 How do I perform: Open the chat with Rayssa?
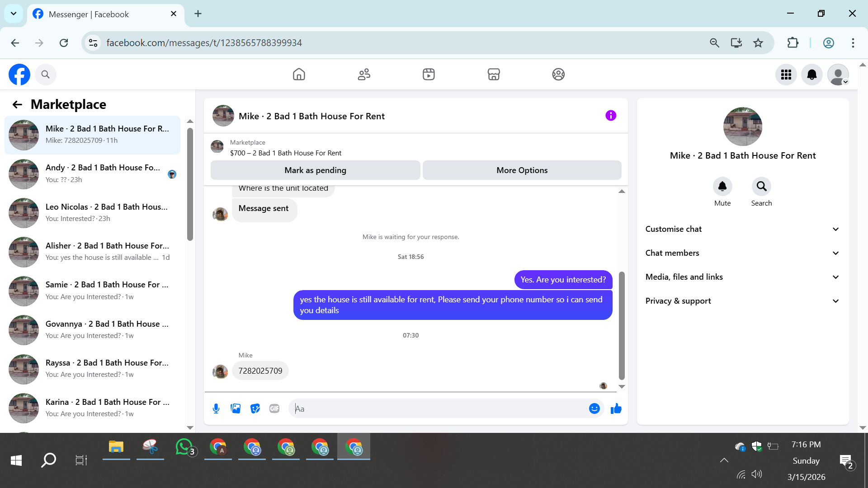(92, 369)
